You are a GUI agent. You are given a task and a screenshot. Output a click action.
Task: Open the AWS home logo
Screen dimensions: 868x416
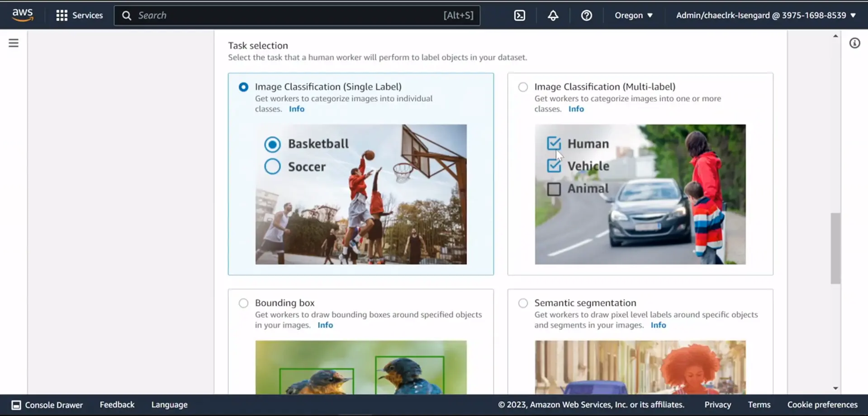23,15
